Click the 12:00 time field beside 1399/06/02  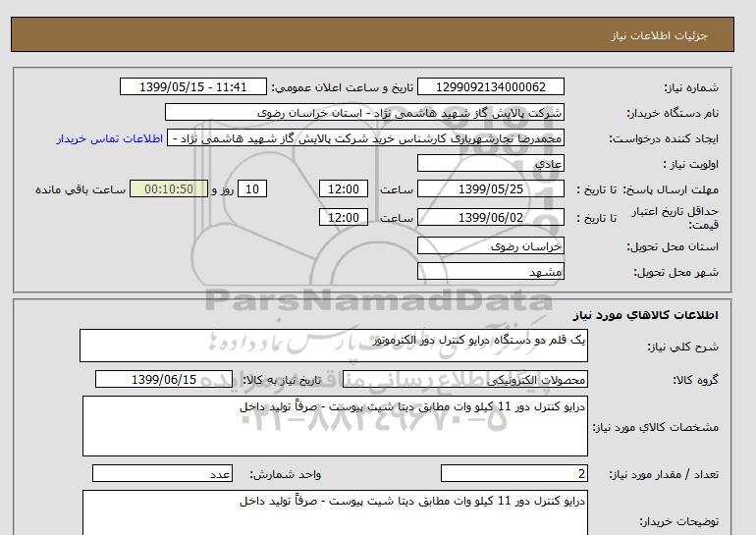[344, 217]
